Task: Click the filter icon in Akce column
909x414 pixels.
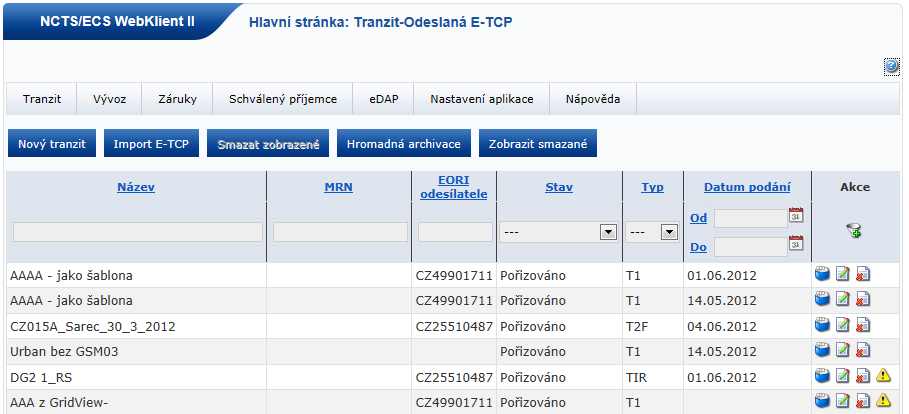Action: point(854,232)
